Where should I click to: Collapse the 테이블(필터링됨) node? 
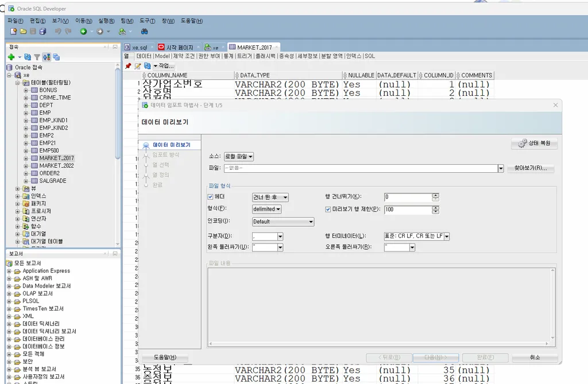click(x=17, y=83)
